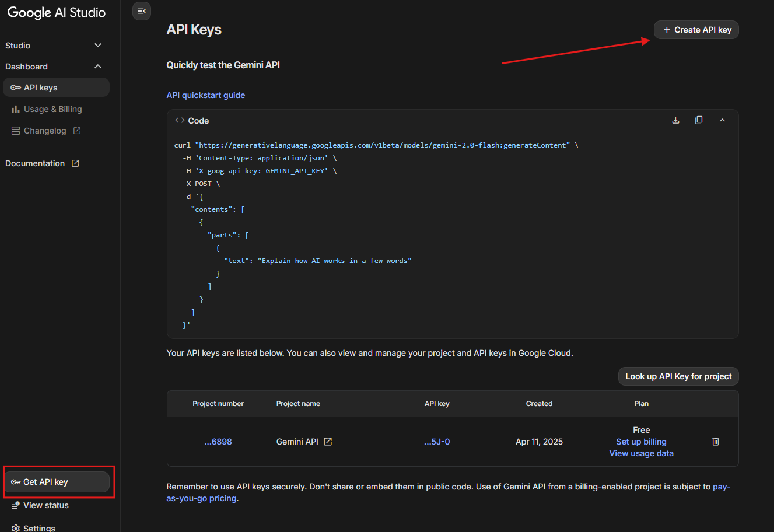Open the API quickstart guide link

click(x=206, y=95)
